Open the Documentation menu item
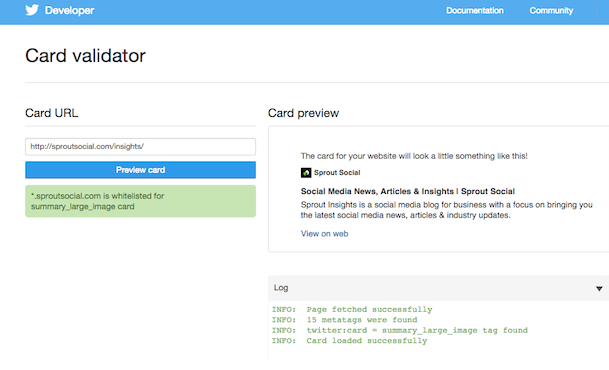The height and width of the screenshot is (370, 609). pyautogui.click(x=475, y=10)
